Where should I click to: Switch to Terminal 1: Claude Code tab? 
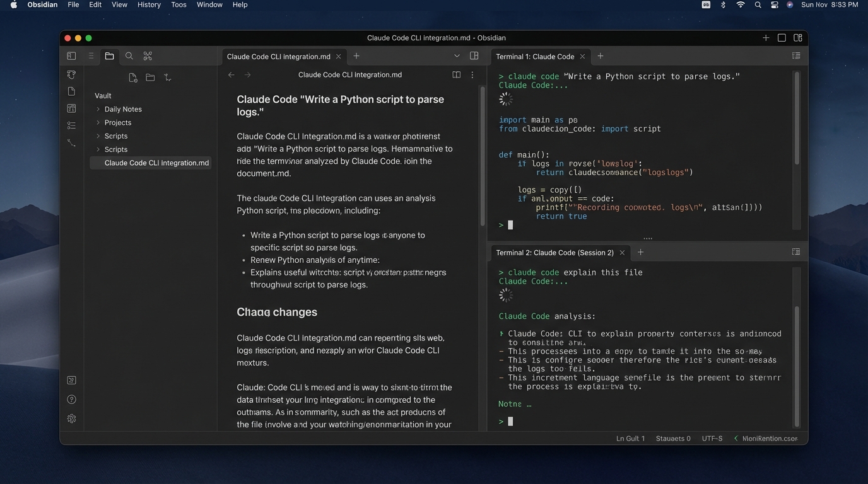tap(535, 57)
